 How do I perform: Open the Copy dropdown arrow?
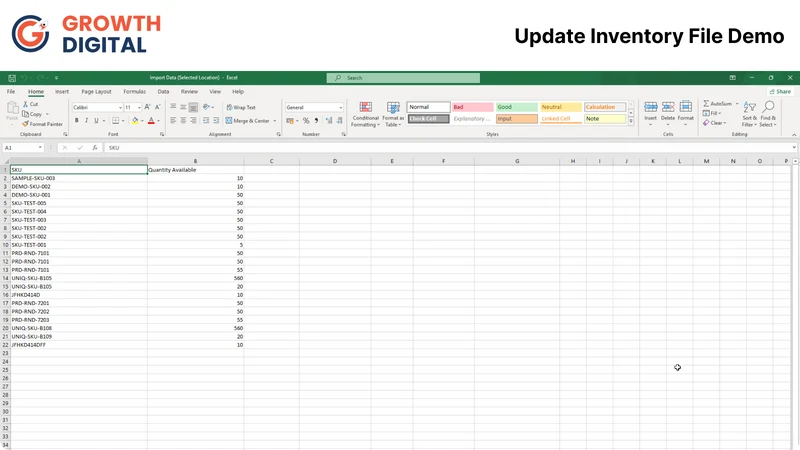tap(47, 114)
